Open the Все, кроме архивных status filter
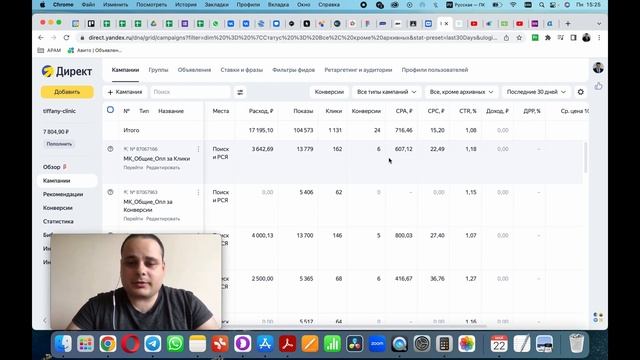The image size is (640, 360). pyautogui.click(x=461, y=92)
